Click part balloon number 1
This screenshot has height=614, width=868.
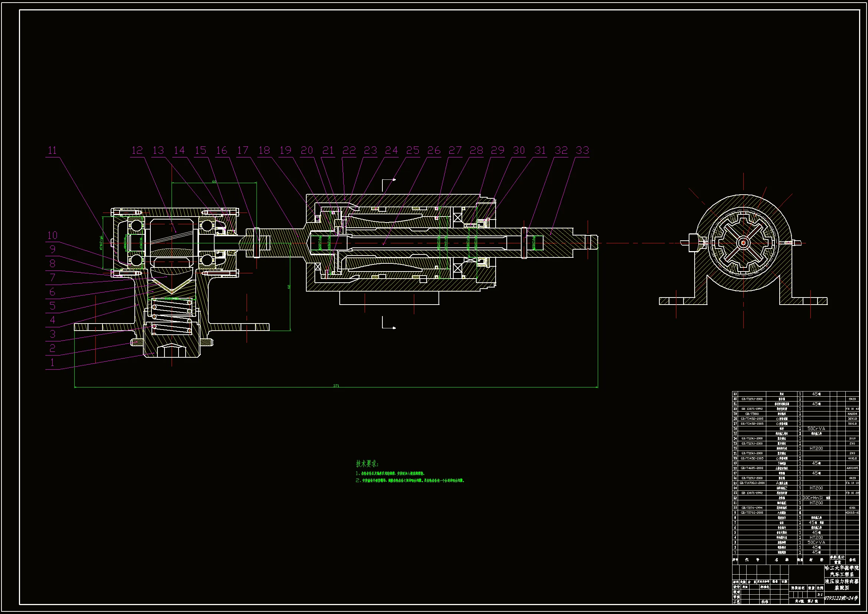[x=52, y=363]
